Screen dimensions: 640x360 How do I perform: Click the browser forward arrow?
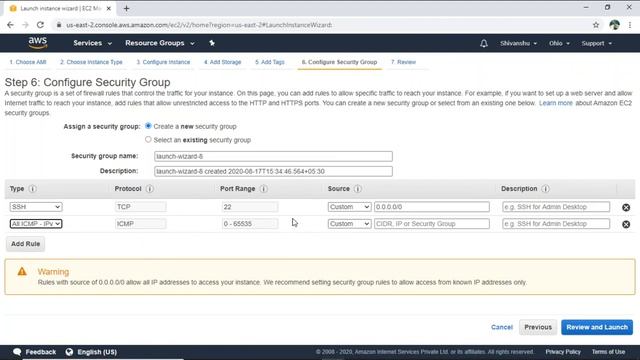coord(25,25)
